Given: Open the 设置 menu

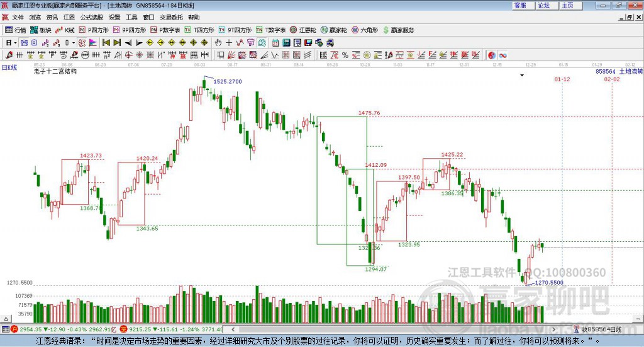Looking at the screenshot, I should coord(114,17).
